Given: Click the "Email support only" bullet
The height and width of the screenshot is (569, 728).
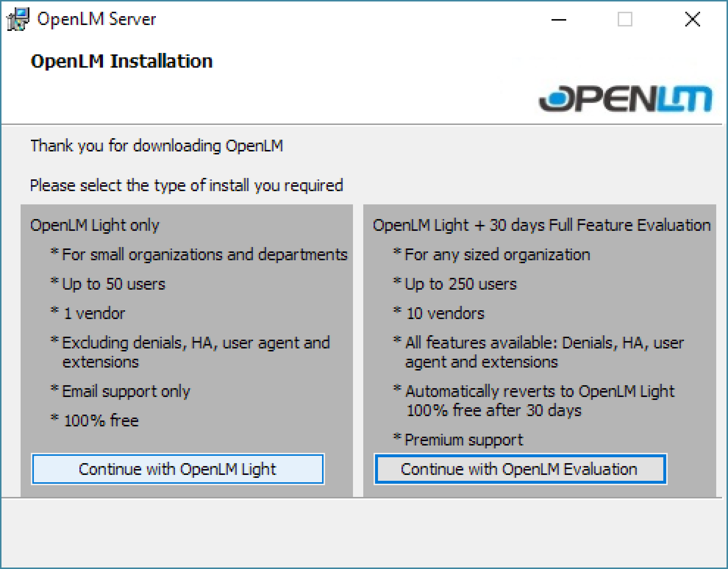Looking at the screenshot, I should pos(126,391).
